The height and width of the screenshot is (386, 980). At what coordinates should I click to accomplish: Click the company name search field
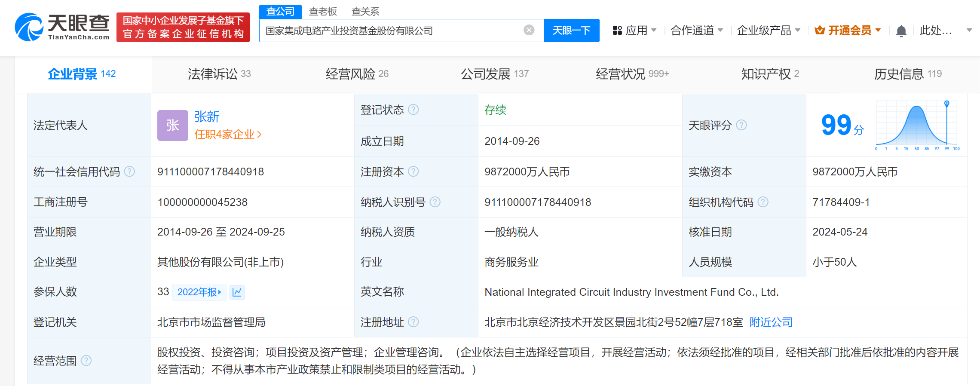391,31
